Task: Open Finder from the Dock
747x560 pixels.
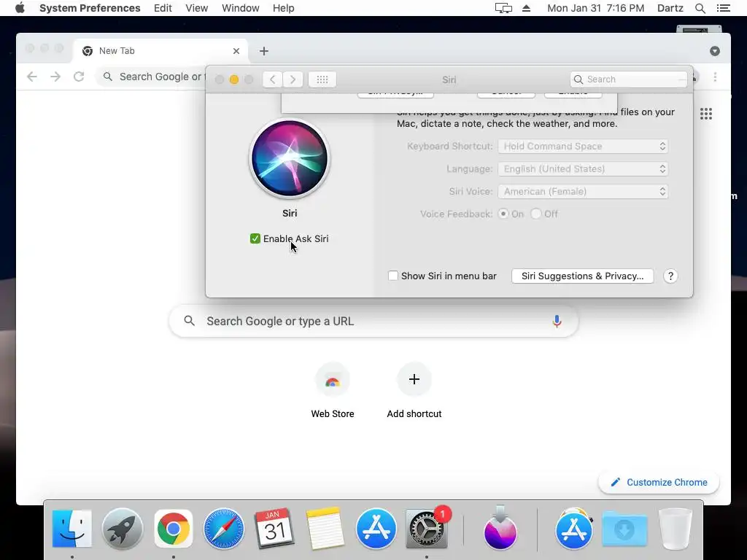Action: click(72, 529)
